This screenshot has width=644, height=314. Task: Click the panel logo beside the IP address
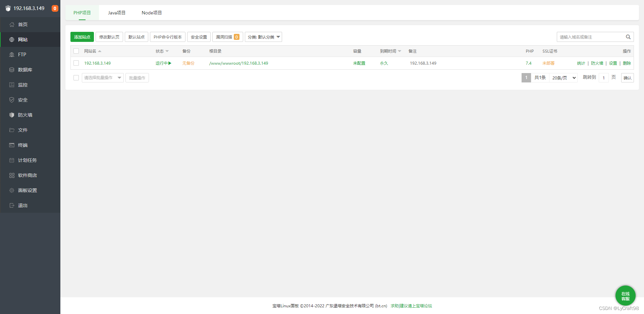click(8, 8)
